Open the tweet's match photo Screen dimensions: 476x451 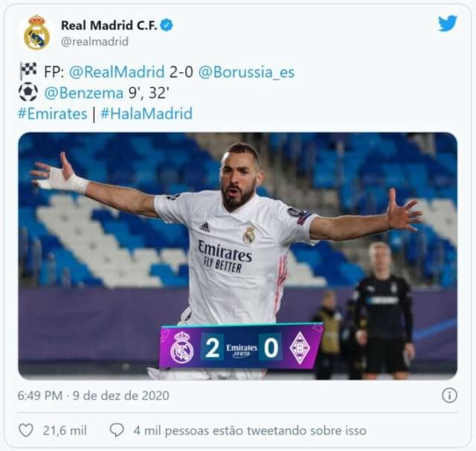(238, 256)
